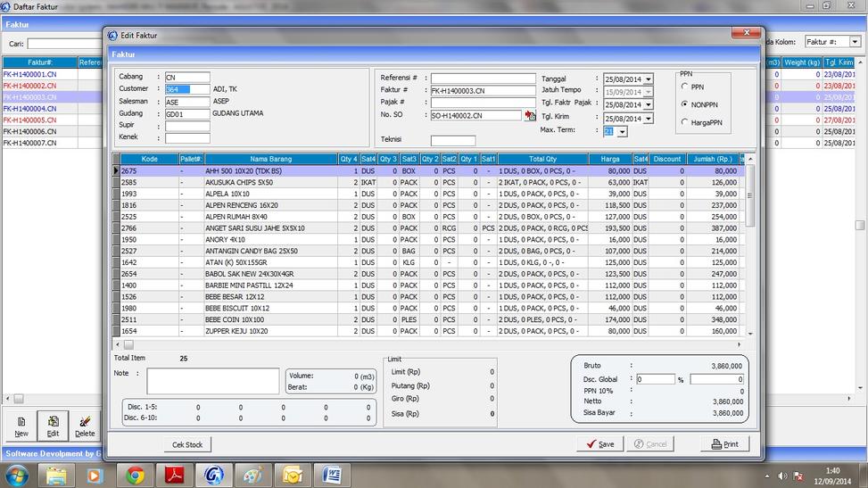Click the Nama Barang column header
868x488 pixels.
point(270,159)
